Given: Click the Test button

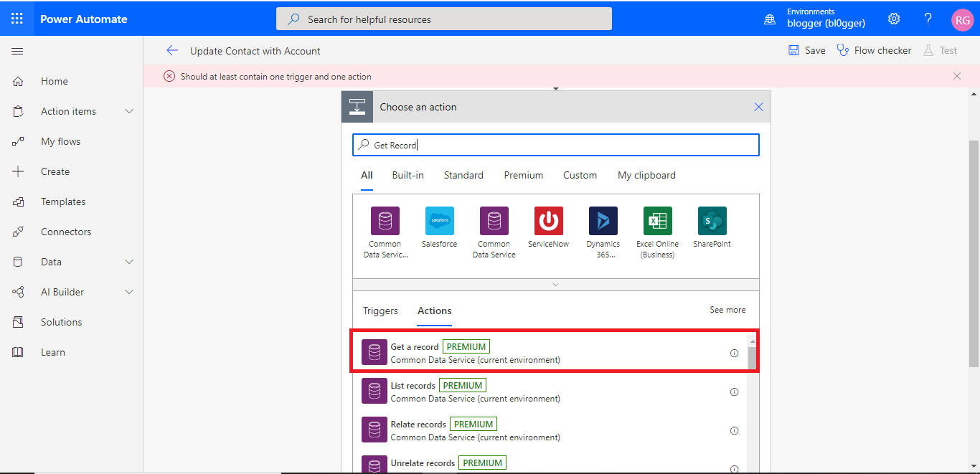Looking at the screenshot, I should [x=940, y=50].
